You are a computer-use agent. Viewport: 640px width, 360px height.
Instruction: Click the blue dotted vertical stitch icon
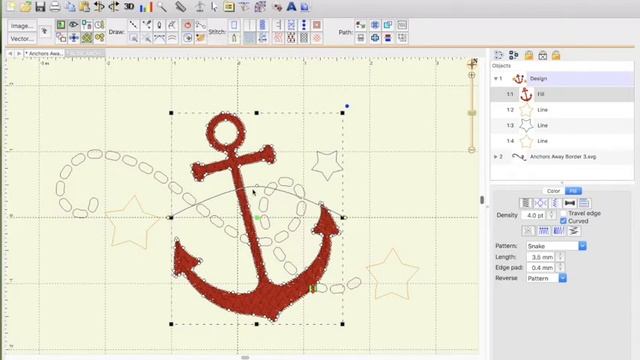click(304, 25)
